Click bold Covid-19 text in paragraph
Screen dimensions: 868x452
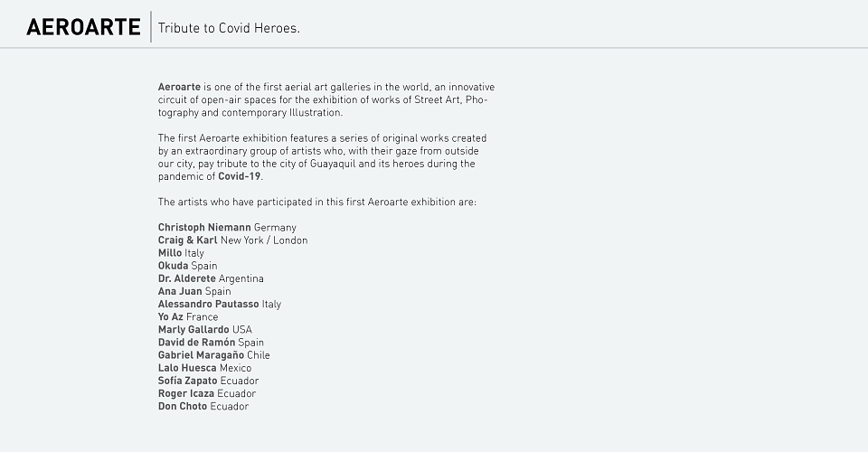(x=239, y=176)
